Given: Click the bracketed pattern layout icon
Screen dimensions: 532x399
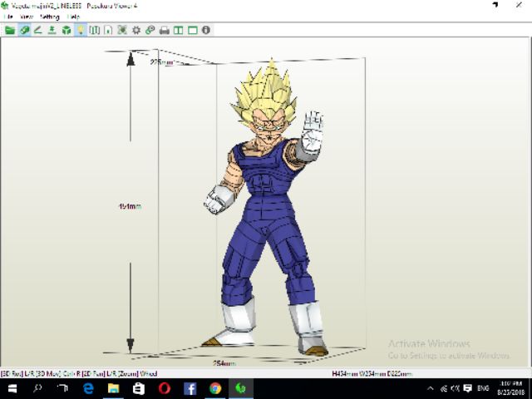Looking at the screenshot, I should pyautogui.click(x=94, y=30).
